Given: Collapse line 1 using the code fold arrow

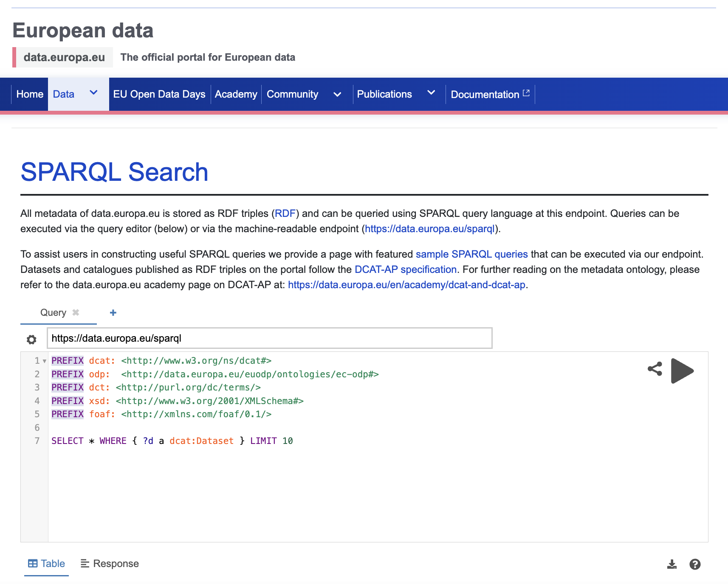Looking at the screenshot, I should [x=44, y=361].
